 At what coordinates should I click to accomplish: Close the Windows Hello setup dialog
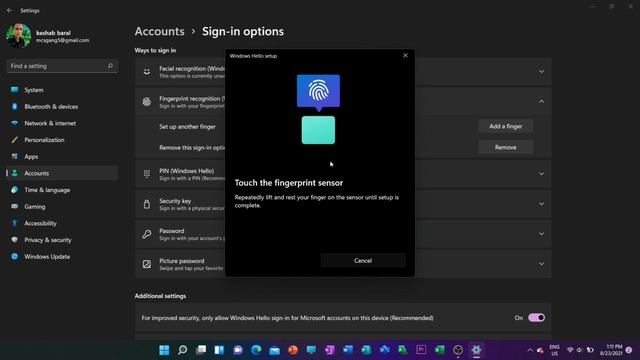[x=405, y=56]
